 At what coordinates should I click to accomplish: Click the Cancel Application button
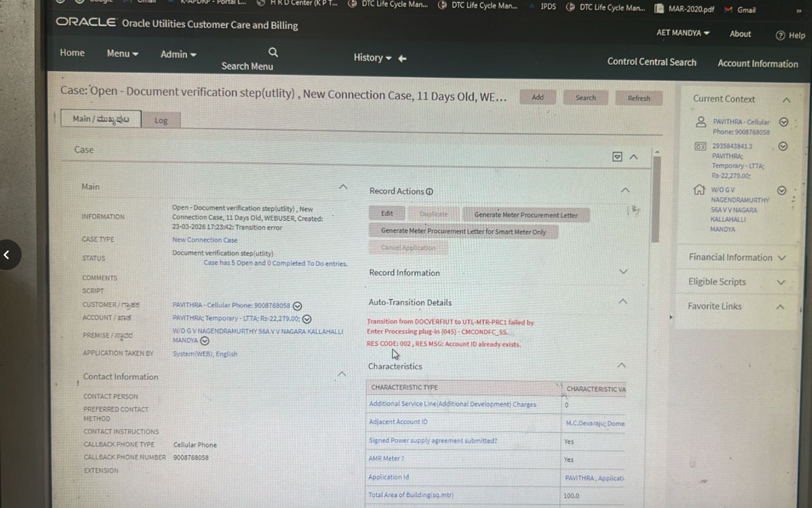(408, 247)
